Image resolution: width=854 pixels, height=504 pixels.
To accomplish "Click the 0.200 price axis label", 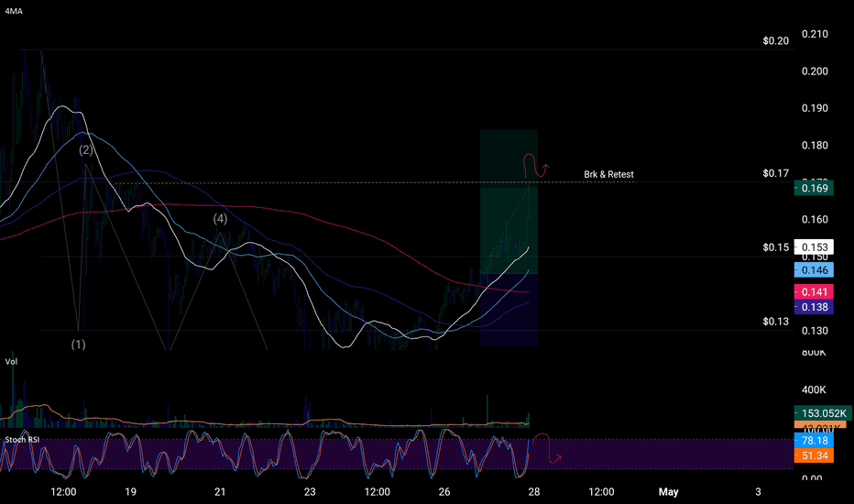I will (815, 71).
